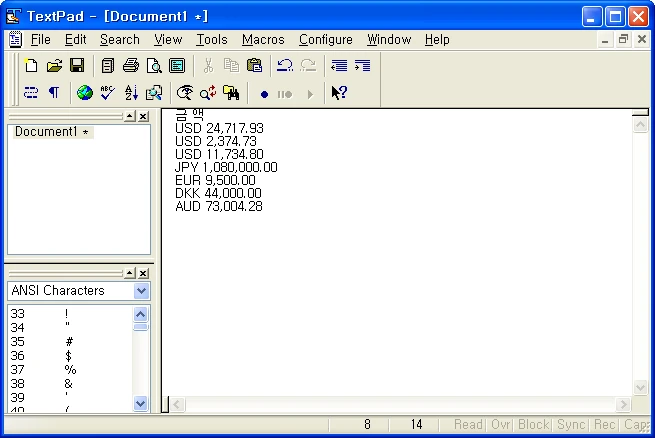Screen dimensions: 655x438
Task: Copy selection with the Copy icon
Action: (231, 66)
